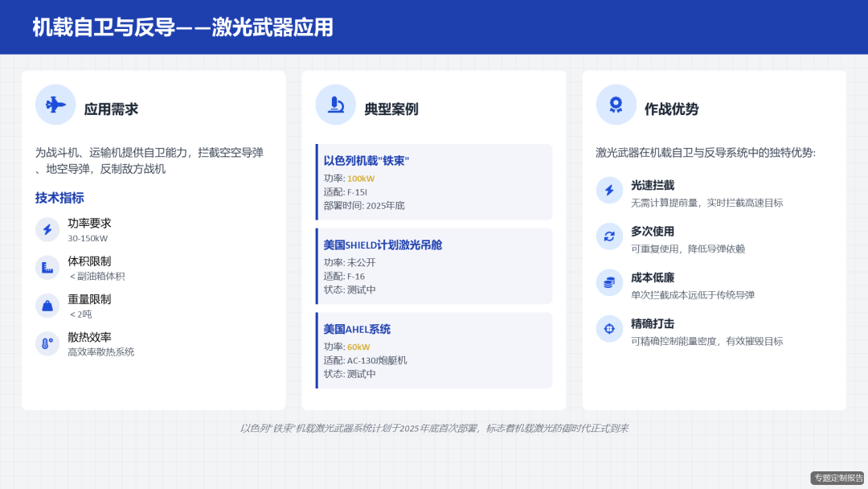Click the airplane icon above 应用需求
This screenshot has height=489, width=868.
55,105
